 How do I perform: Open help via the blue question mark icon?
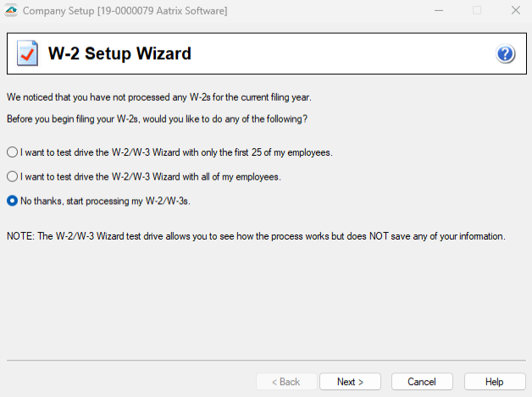pyautogui.click(x=505, y=54)
